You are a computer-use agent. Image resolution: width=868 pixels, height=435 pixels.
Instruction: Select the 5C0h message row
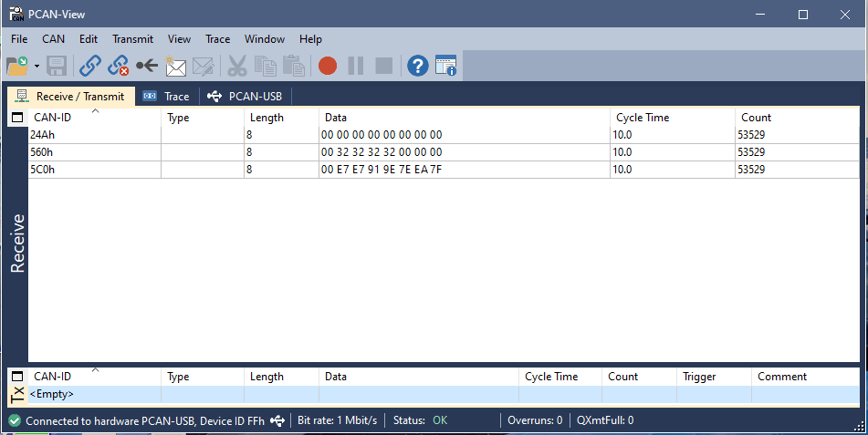coord(444,170)
